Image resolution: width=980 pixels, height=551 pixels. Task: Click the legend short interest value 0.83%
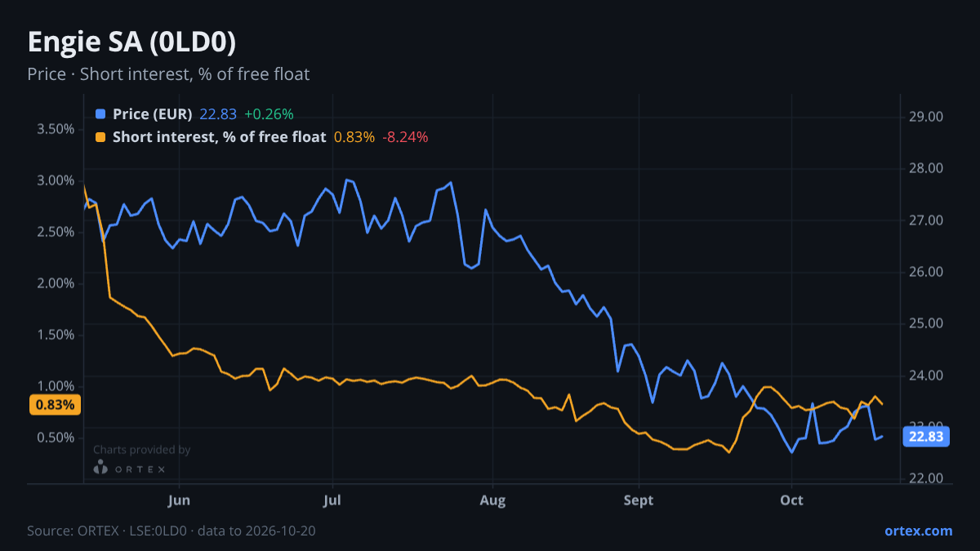point(354,137)
